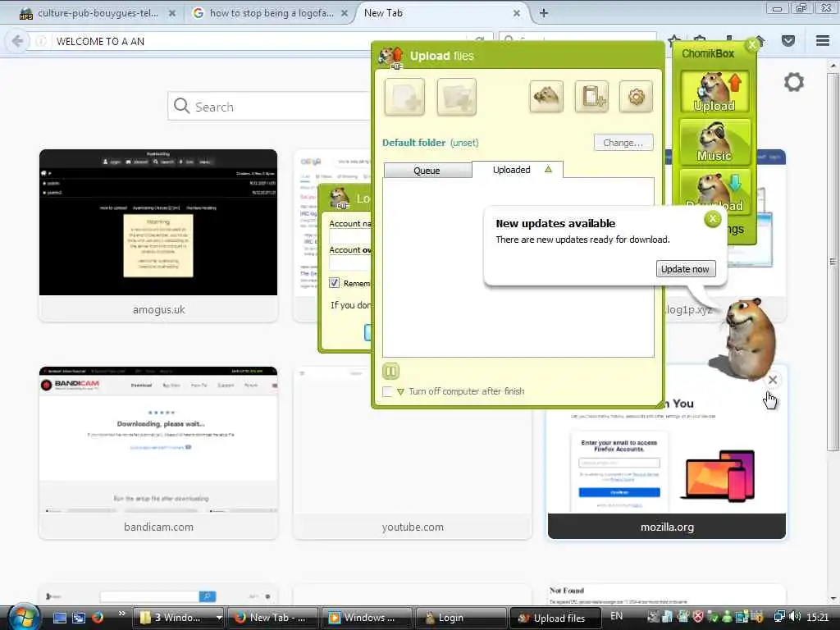Click the page vertical scrollbar

832,262
